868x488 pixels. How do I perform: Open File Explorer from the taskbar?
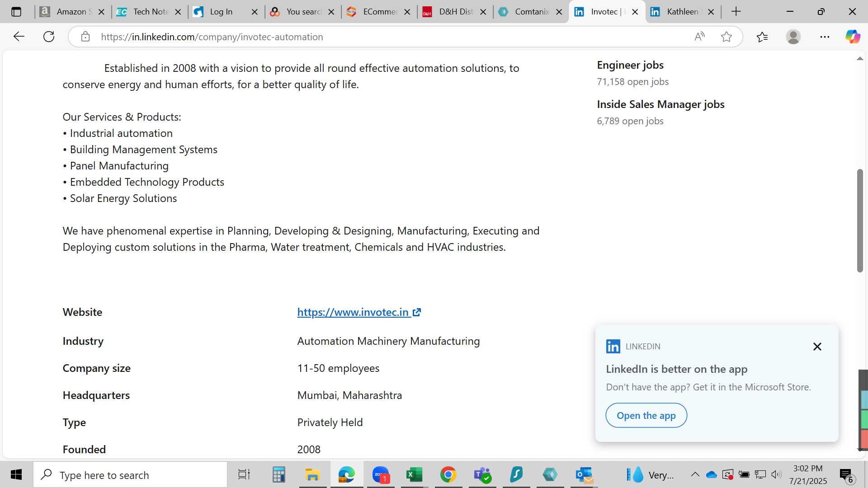tap(312, 474)
